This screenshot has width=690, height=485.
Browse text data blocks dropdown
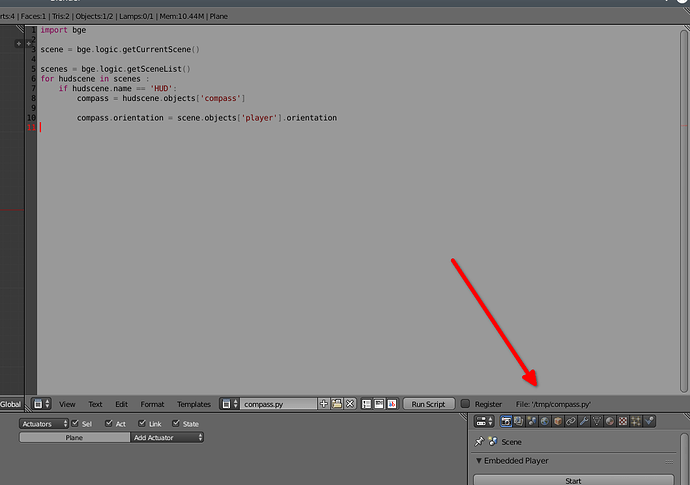coord(230,404)
